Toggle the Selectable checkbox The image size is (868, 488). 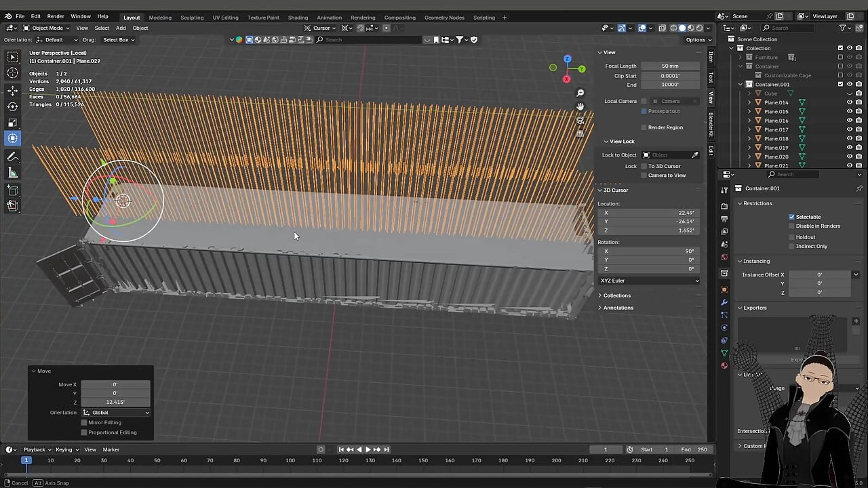tap(791, 217)
